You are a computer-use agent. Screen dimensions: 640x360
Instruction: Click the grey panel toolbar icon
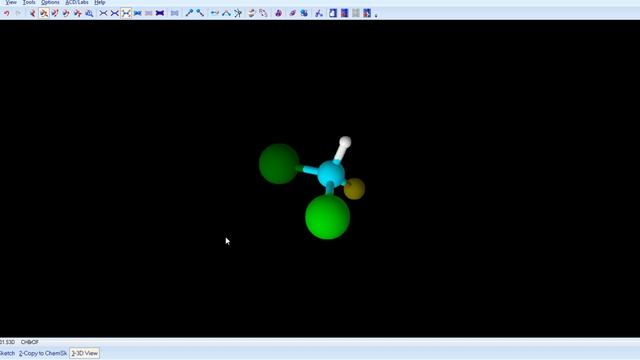[x=356, y=13]
